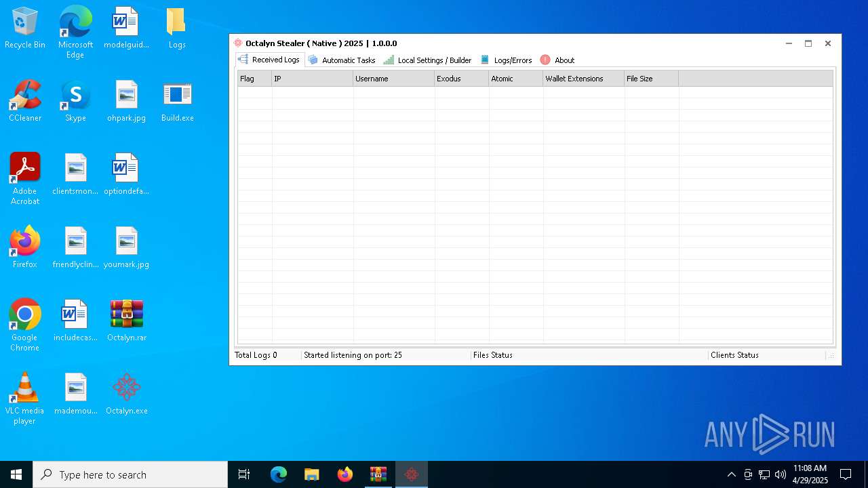The image size is (868, 488).
Task: Click the taskbar search box
Action: tap(130, 474)
